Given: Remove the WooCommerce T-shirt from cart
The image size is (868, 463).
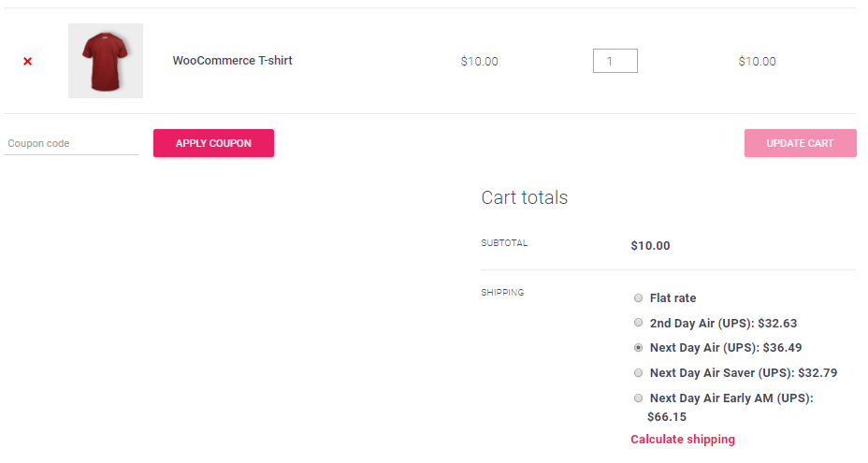Looking at the screenshot, I should [x=27, y=62].
